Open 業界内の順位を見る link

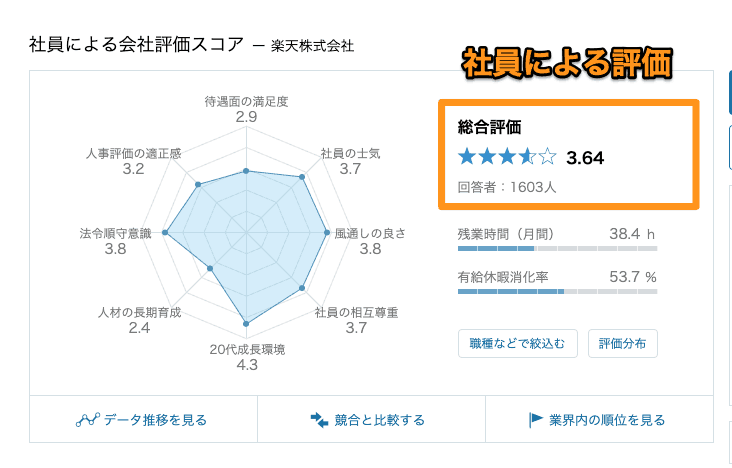607,420
